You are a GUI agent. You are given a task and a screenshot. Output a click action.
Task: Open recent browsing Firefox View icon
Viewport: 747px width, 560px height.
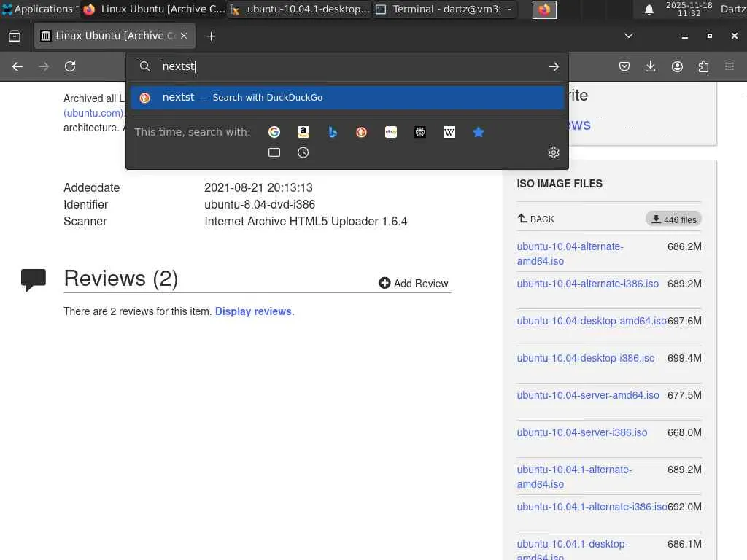pos(15,36)
